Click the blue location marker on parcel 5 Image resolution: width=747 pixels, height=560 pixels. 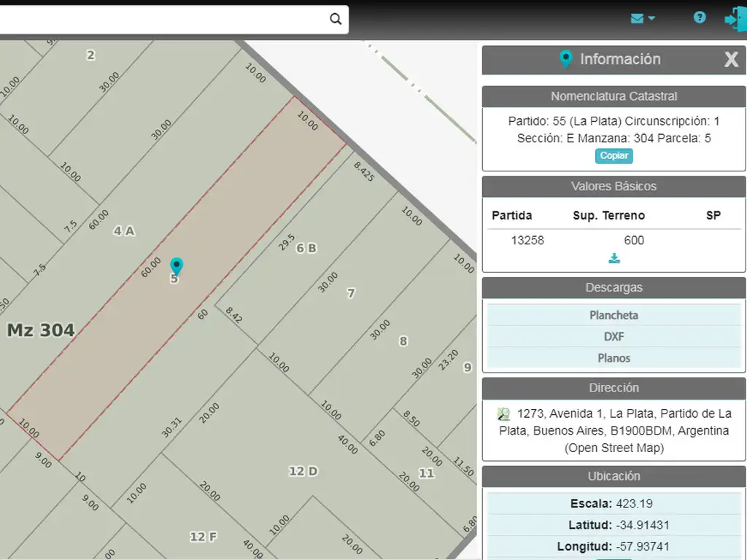click(x=176, y=266)
